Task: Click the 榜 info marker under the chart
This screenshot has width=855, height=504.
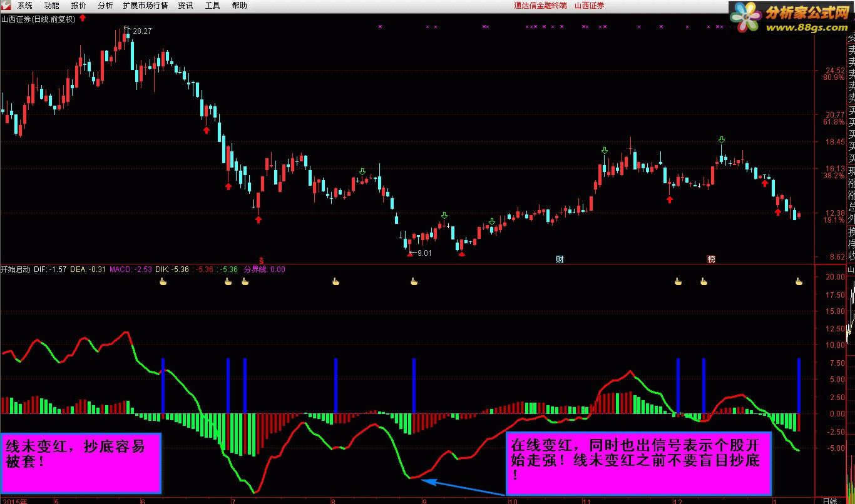Action: tap(711, 259)
